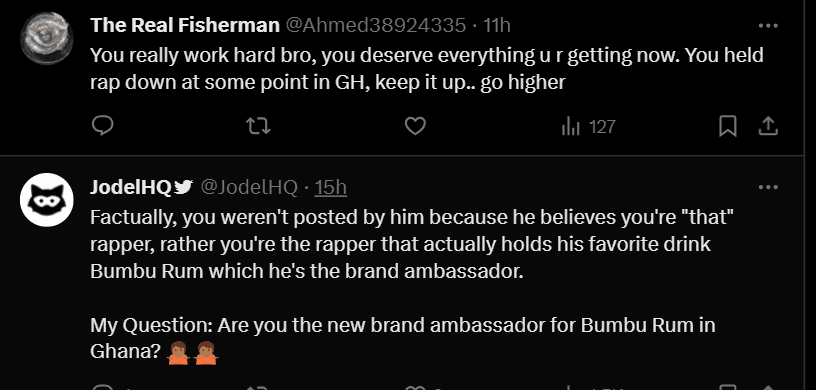Bookmark The Real Fisherman's tweet

728,126
